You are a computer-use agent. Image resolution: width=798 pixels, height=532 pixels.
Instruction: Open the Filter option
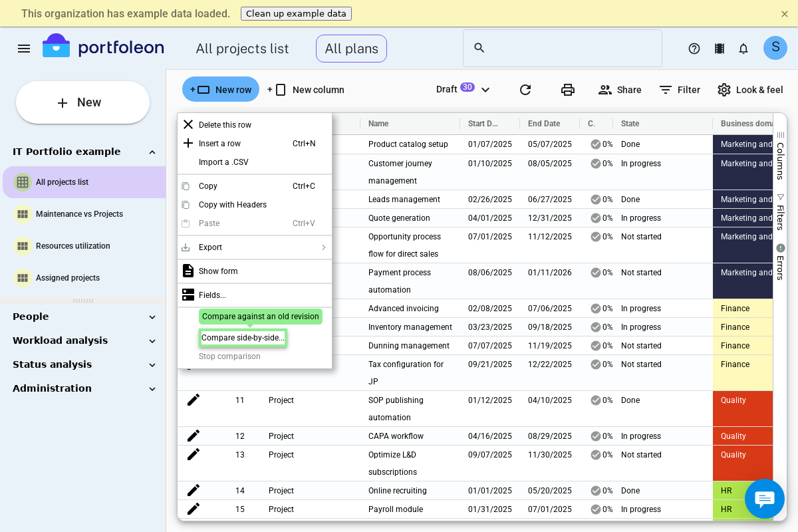pos(680,90)
